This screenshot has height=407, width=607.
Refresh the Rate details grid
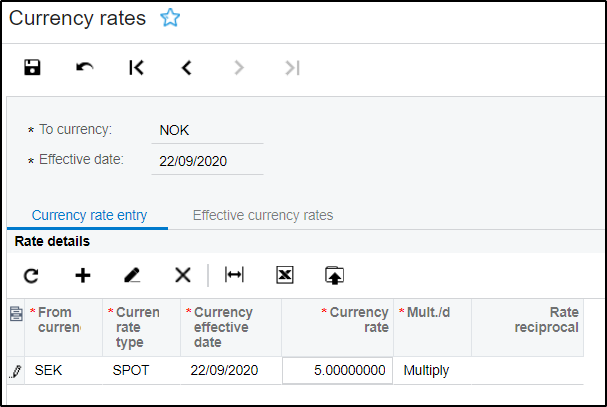point(31,275)
